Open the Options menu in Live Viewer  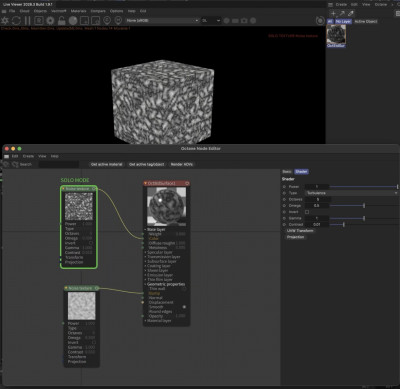tap(117, 11)
